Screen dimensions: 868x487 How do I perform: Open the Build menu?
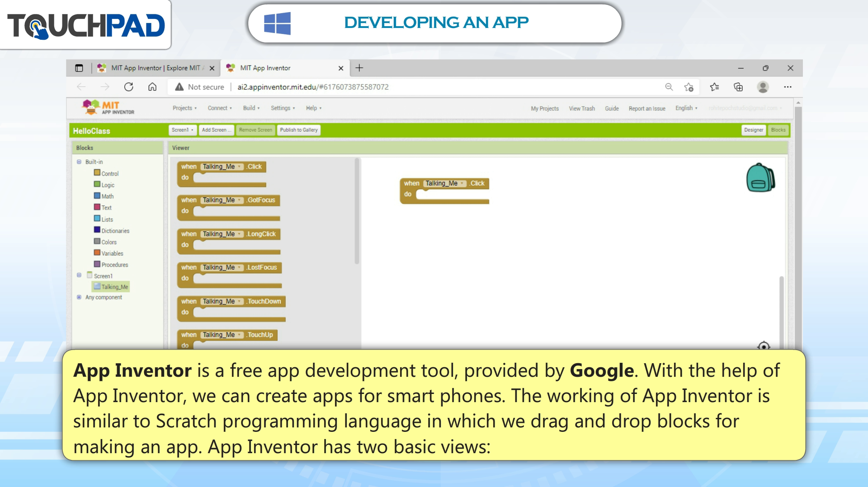coord(251,108)
